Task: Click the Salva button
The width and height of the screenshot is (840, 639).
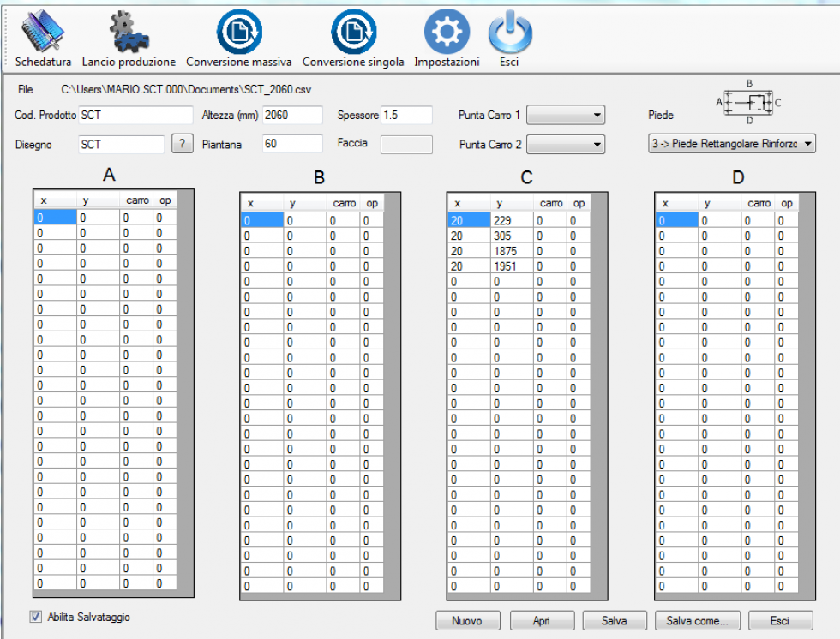Action: click(615, 620)
